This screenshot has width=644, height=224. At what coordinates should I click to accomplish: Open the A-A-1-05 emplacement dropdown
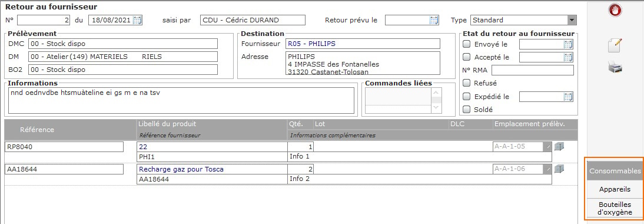click(x=547, y=146)
